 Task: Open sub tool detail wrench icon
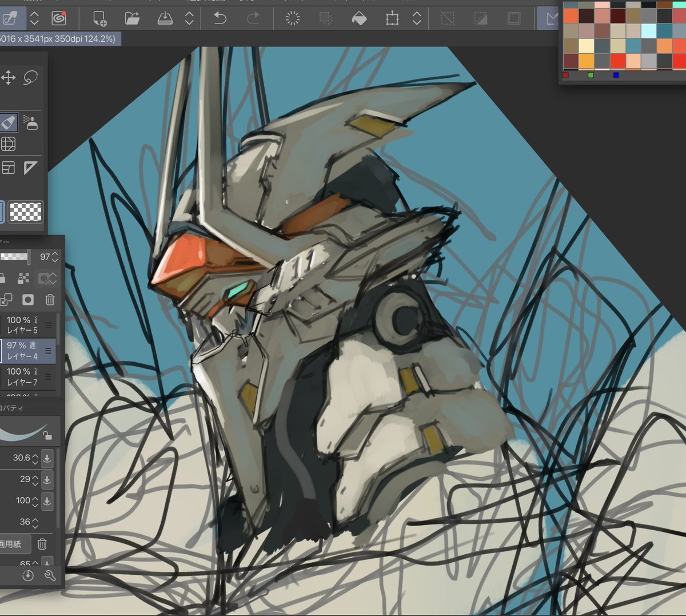coord(50,575)
